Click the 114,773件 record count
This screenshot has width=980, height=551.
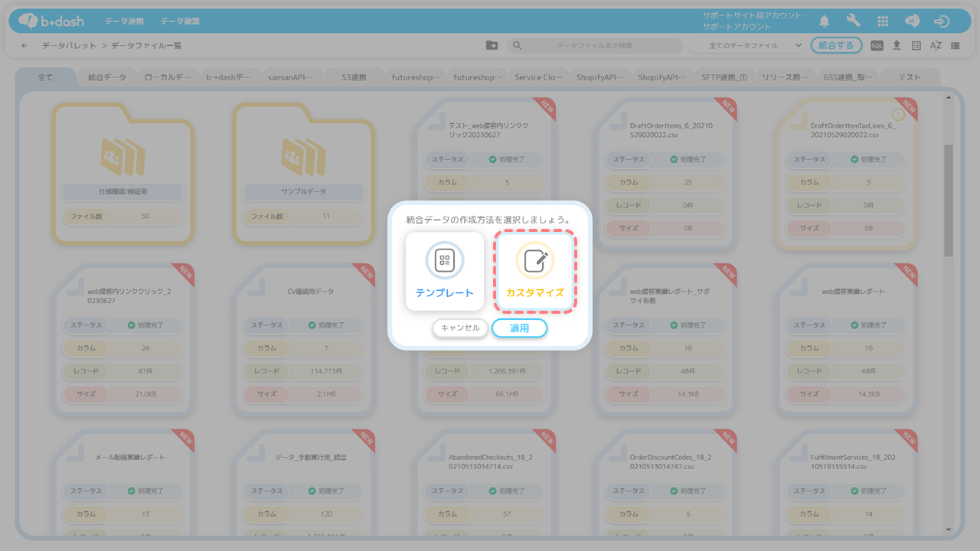click(328, 371)
